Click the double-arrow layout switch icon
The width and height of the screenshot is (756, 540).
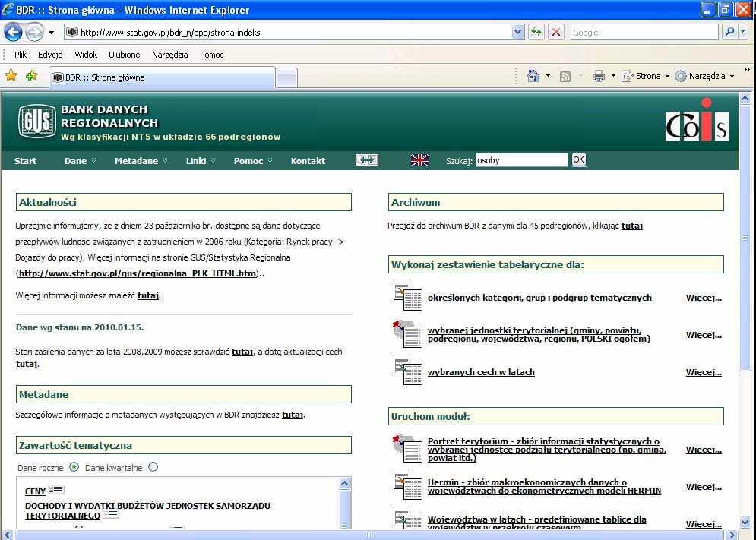point(367,160)
